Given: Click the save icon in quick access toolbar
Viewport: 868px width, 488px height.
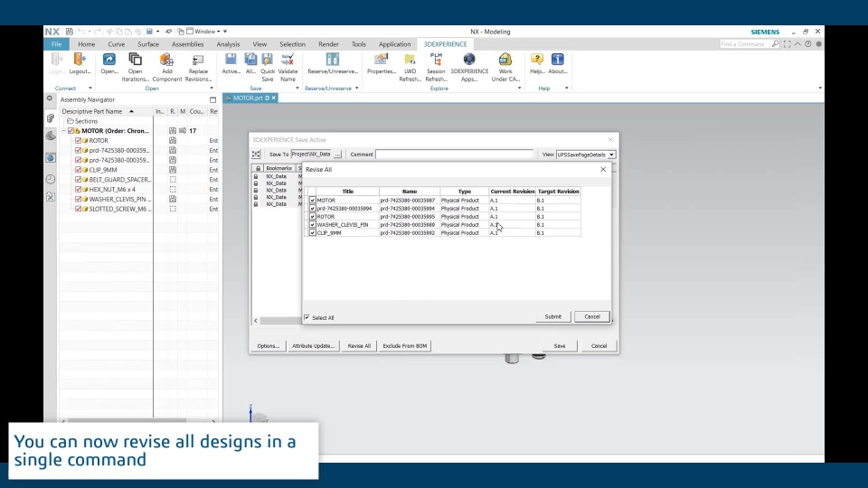Looking at the screenshot, I should (x=70, y=32).
